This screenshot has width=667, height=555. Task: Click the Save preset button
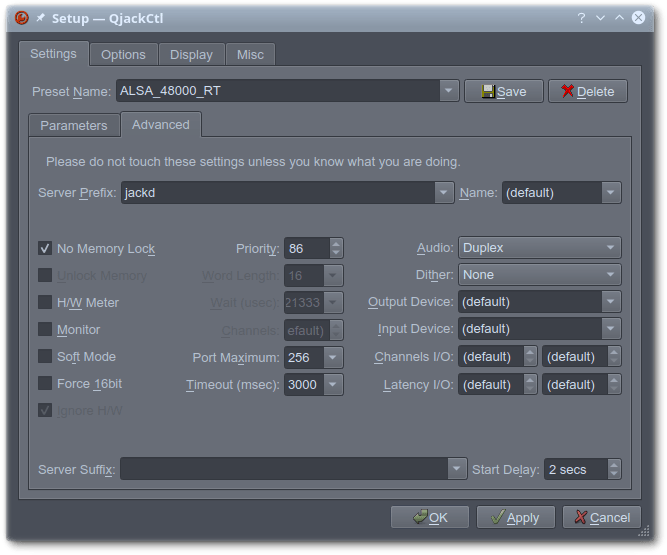click(504, 91)
